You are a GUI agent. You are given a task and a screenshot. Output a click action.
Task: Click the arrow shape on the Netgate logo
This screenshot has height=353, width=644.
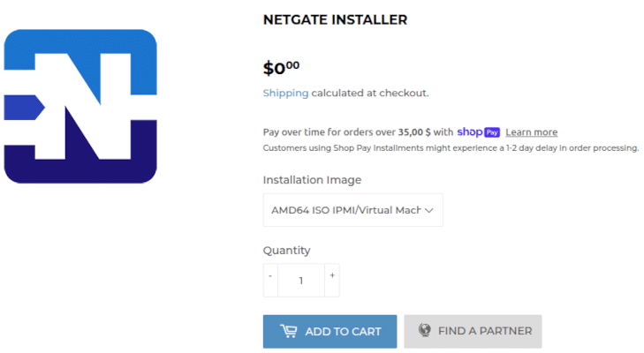tap(24, 108)
